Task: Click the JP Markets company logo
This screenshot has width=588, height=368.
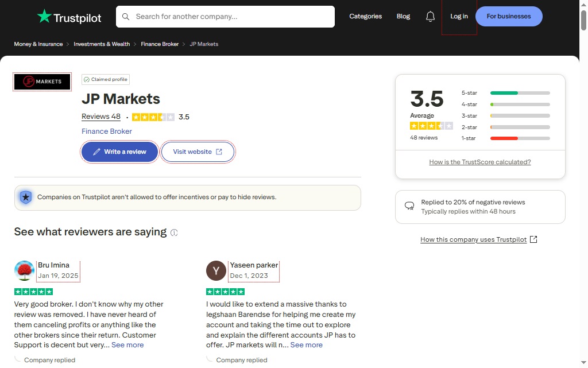Action: (x=42, y=82)
